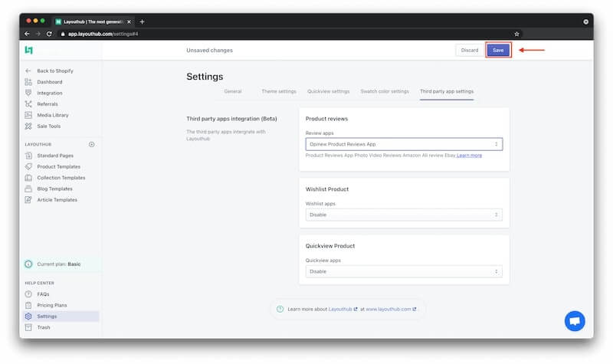Screen dimensions: 613x364
Task: Click the Back to Shopify arrow icon
Action: tap(28, 71)
